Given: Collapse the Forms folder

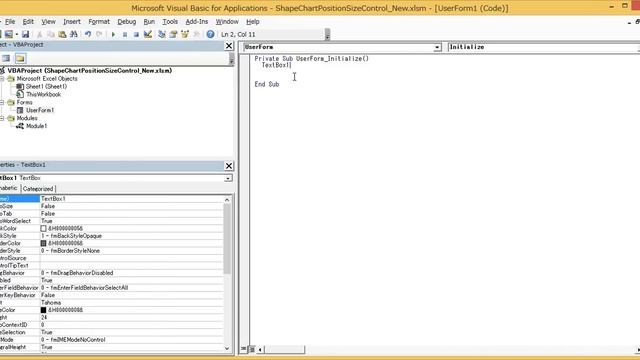Looking at the screenshot, I should (2, 102).
